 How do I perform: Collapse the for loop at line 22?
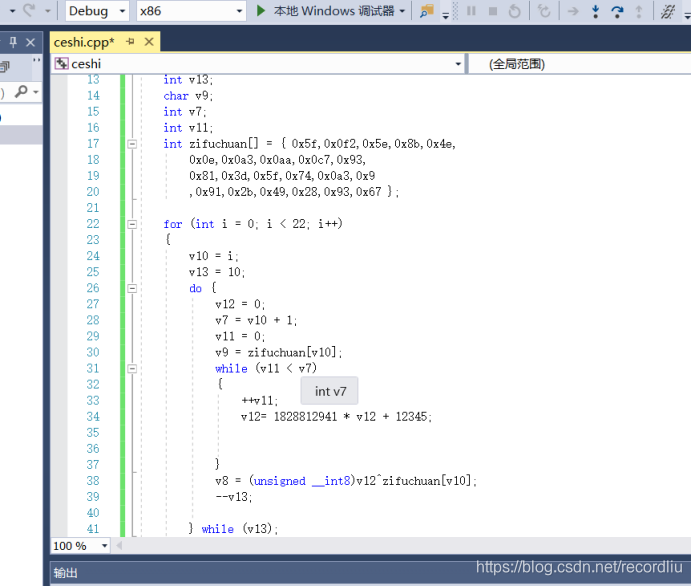pyautogui.click(x=132, y=224)
